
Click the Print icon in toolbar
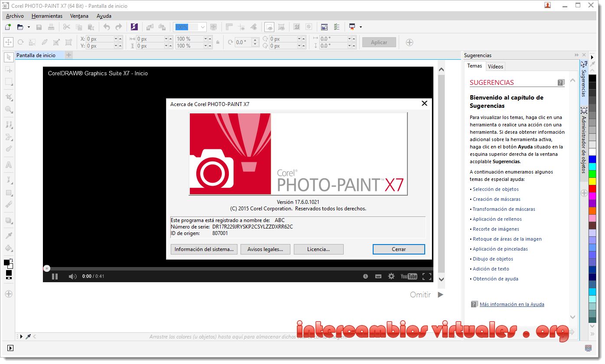(x=51, y=27)
